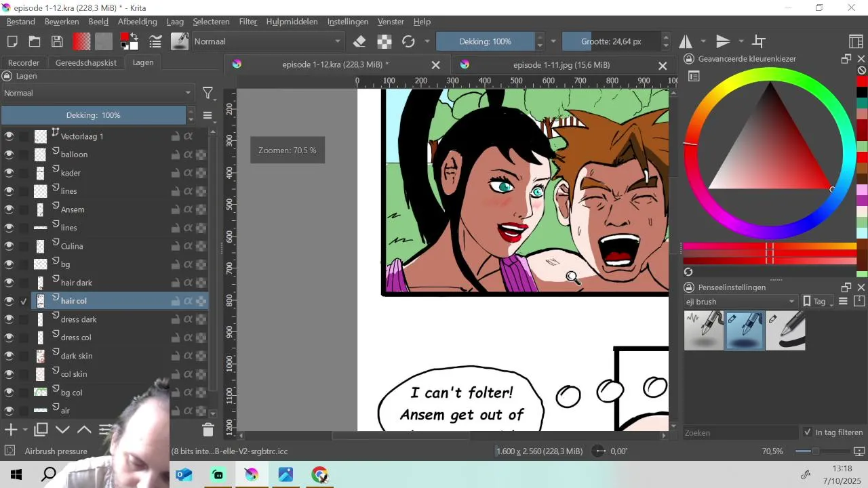Open the dropdown arrow after Dekking slider
The width and height of the screenshot is (868, 488).
coord(553,41)
